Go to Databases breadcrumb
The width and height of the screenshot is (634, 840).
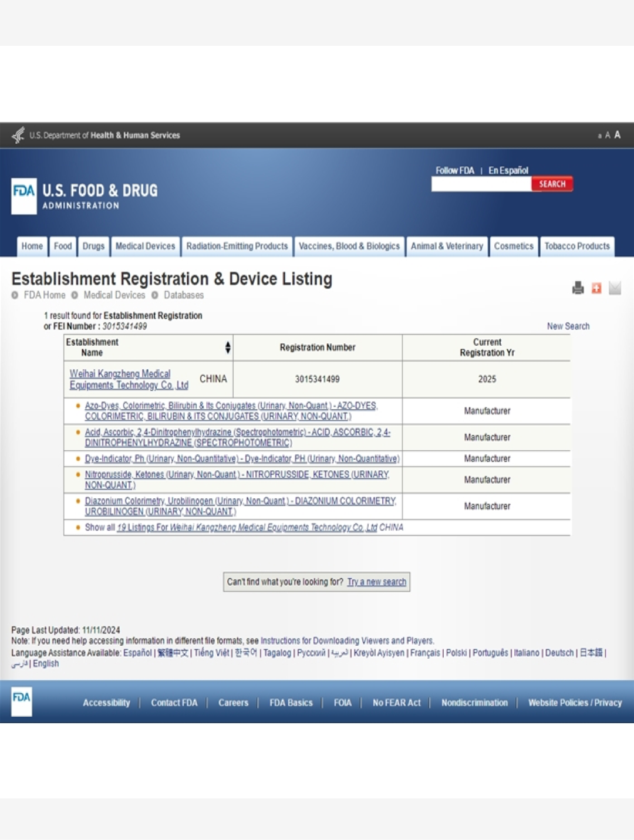click(184, 295)
